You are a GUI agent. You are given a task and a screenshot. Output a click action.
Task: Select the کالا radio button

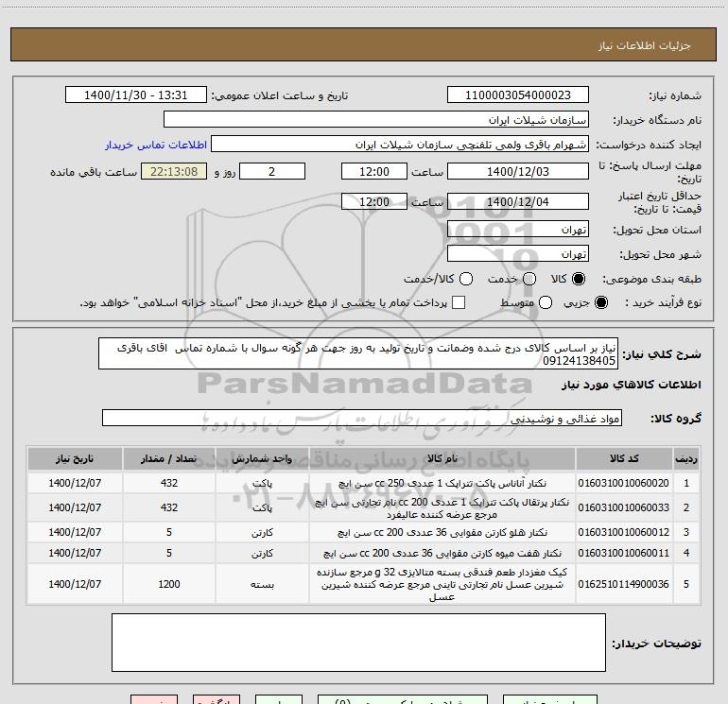(579, 279)
